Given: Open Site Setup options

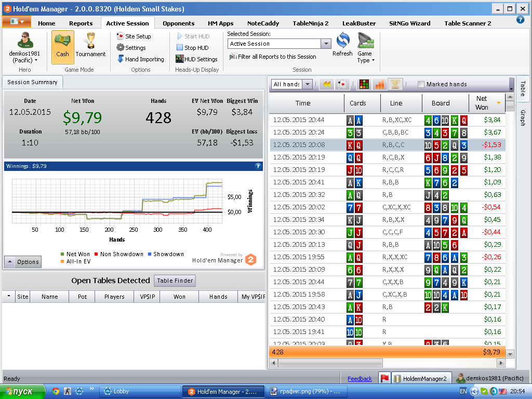Looking at the screenshot, I should 134,36.
